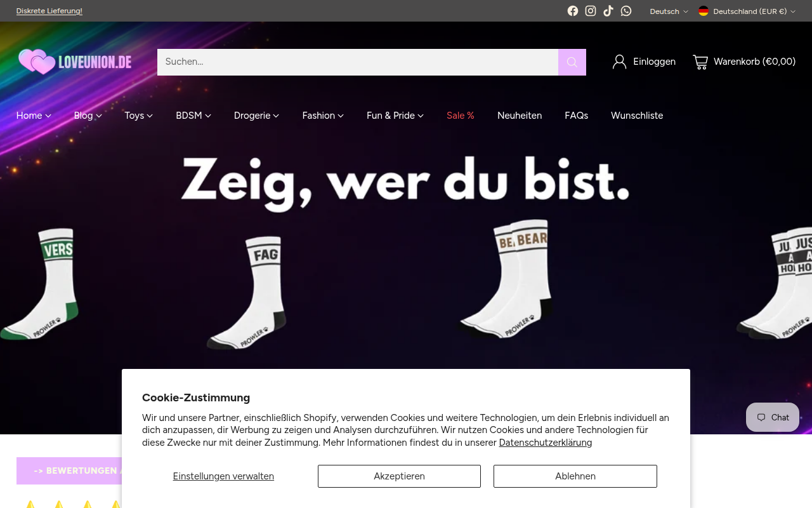Click the Bewertungen banner button
The height and width of the screenshot is (508, 812).
coord(70,471)
